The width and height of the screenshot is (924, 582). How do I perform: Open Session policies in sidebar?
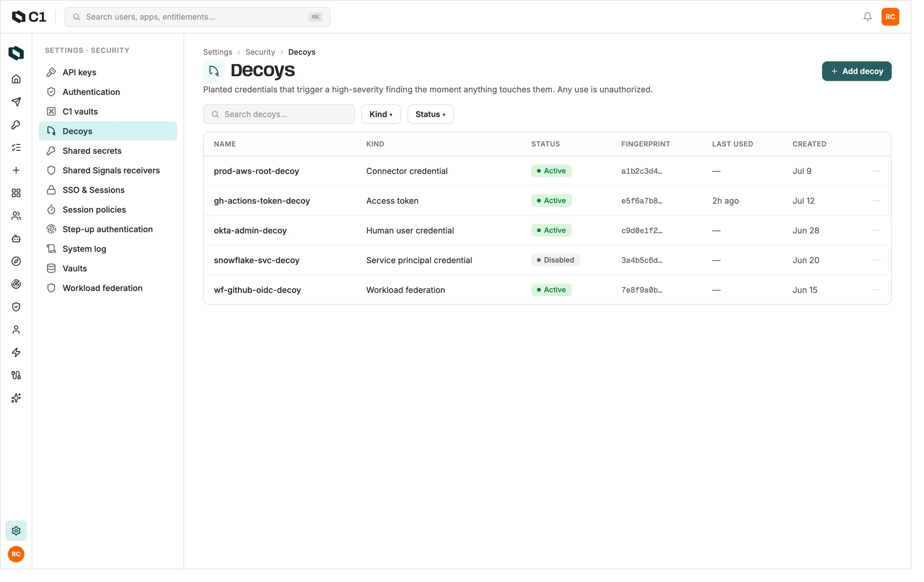[x=108, y=209]
